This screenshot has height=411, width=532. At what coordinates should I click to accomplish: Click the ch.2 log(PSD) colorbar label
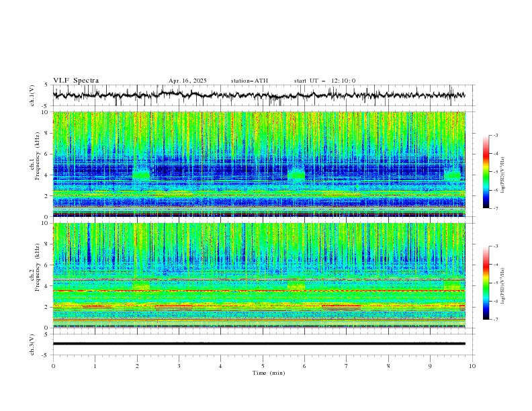click(x=502, y=286)
